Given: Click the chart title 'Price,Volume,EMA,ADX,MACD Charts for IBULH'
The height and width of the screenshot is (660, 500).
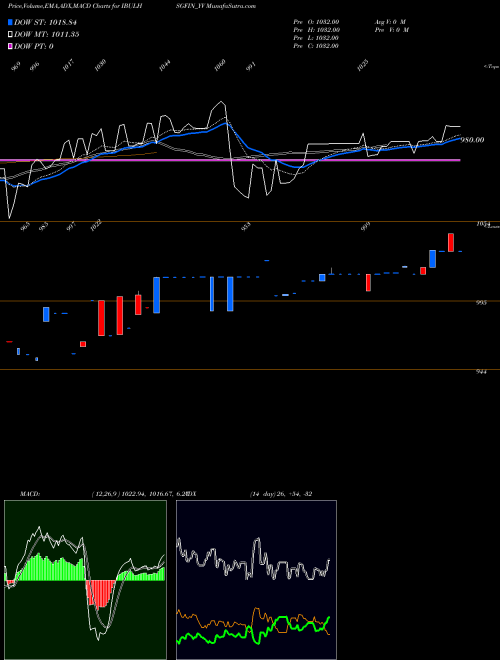Looking at the screenshot, I should (x=75, y=6).
